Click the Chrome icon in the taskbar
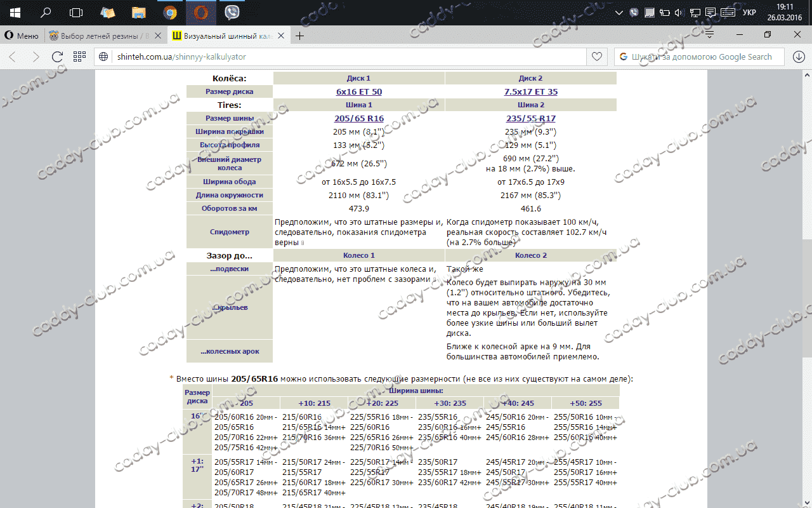Screen dimensions: 812x508 coord(169,12)
